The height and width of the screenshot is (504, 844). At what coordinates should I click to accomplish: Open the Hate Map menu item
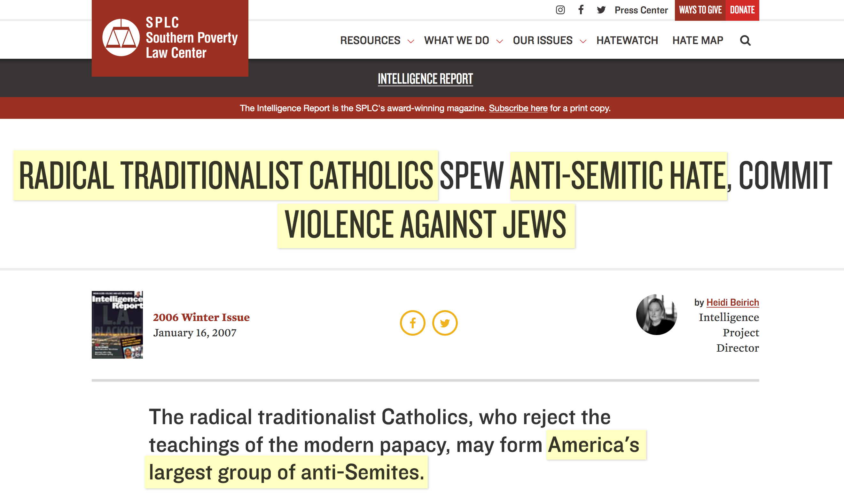point(698,41)
